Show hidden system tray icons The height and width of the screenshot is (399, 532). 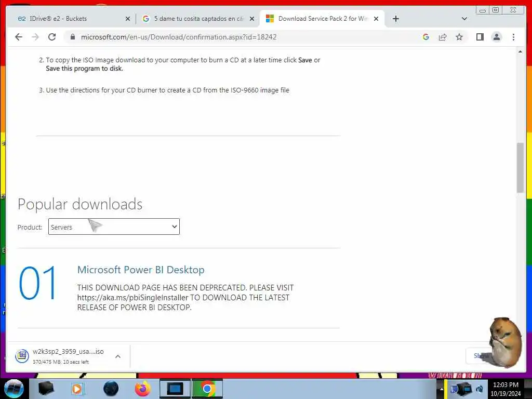tap(442, 389)
